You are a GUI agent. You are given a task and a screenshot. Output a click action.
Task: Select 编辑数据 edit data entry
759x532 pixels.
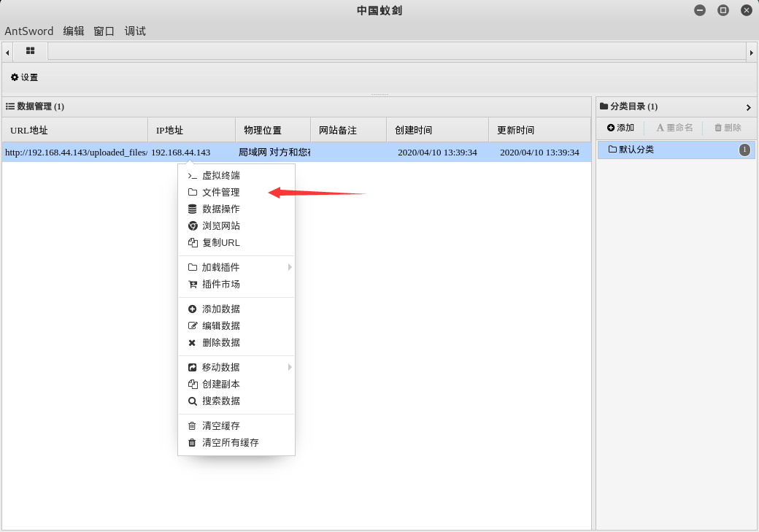[x=236, y=325]
